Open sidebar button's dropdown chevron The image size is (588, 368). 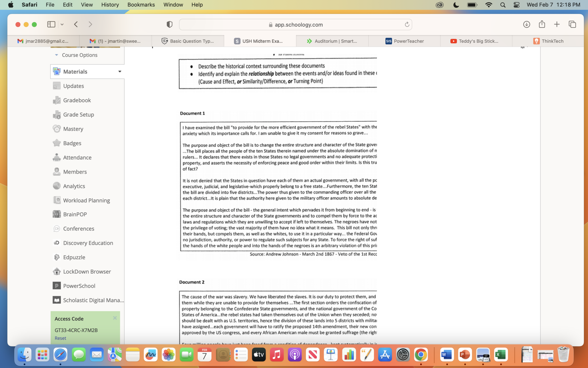pos(62,24)
